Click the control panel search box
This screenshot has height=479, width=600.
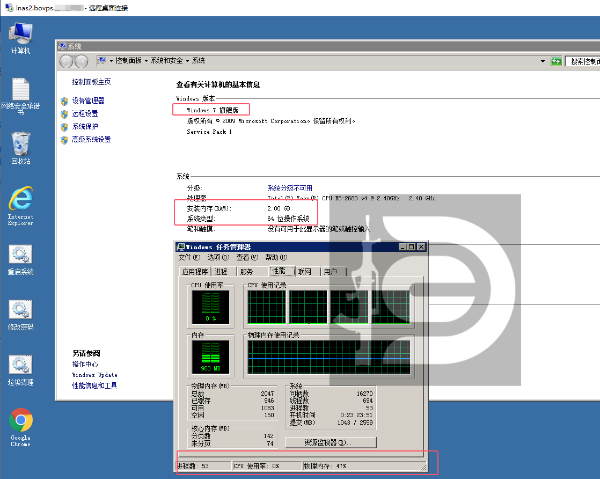pyautogui.click(x=583, y=61)
